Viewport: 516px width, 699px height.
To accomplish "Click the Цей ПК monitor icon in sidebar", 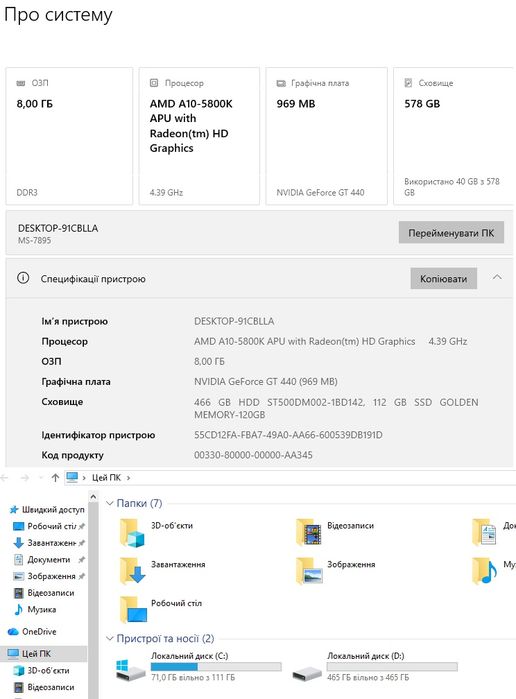I will pos(13,654).
